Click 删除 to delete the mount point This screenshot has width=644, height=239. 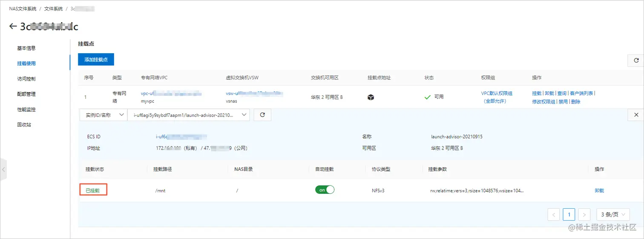pyautogui.click(x=576, y=101)
